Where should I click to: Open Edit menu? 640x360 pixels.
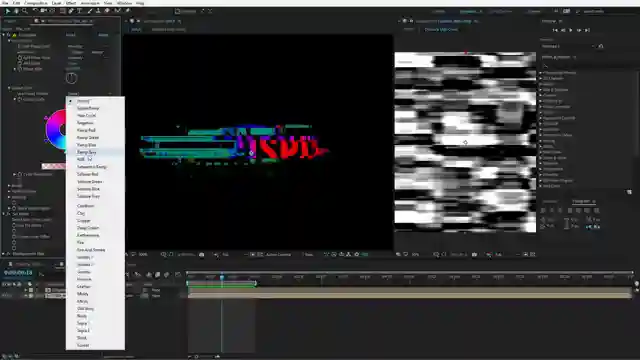click(17, 3)
